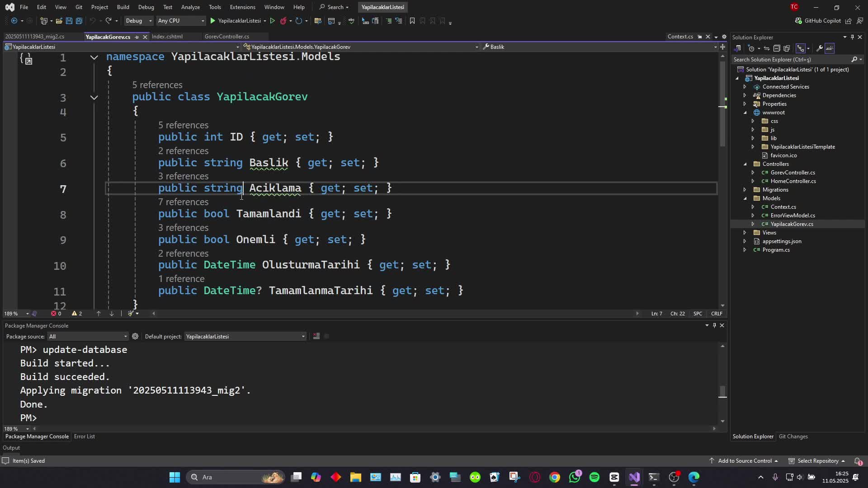
Task: Open the Git menu
Action: (79, 7)
